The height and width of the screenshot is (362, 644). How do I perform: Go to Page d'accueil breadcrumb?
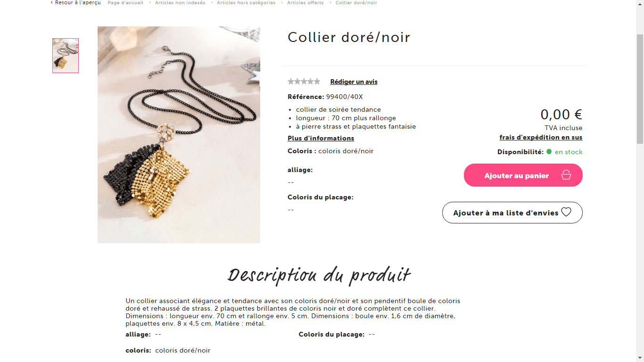pyautogui.click(x=125, y=2)
